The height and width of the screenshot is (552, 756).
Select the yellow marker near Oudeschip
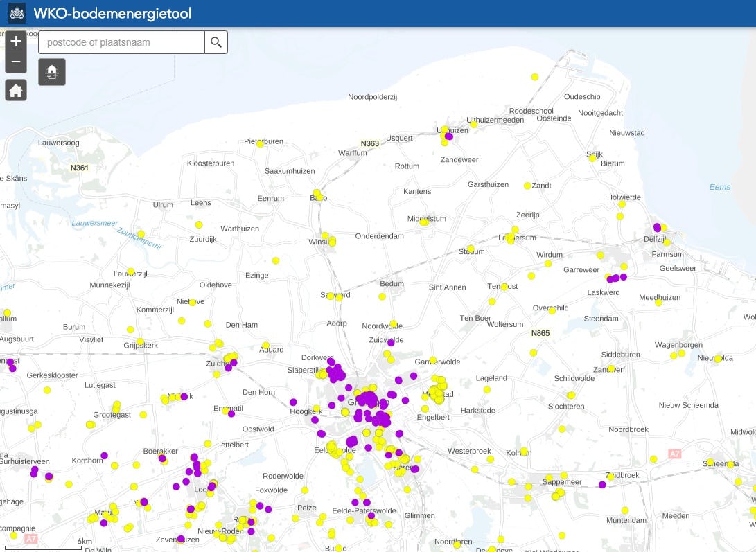pyautogui.click(x=535, y=77)
